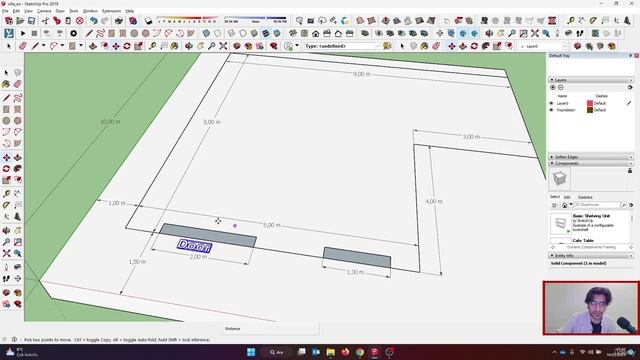Select the Select arrow tool in third toolbar row
Image resolution: width=640 pixels, height=360 pixels.
point(9,46)
